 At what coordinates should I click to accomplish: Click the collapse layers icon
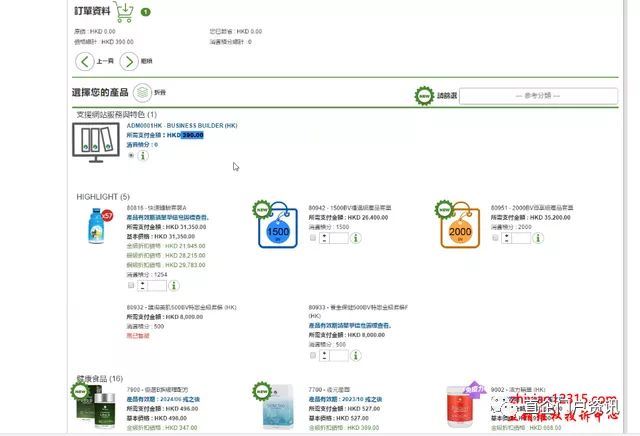tap(142, 93)
